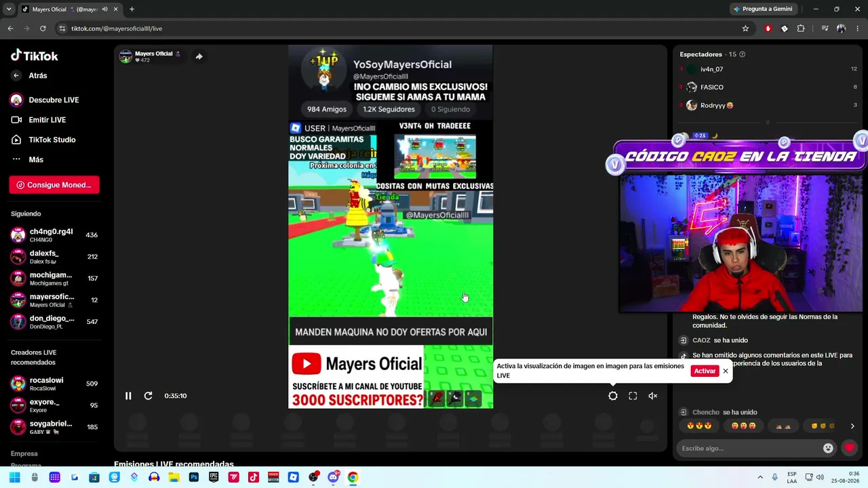Click the Mayers Oficial streamer avatar

[125, 57]
